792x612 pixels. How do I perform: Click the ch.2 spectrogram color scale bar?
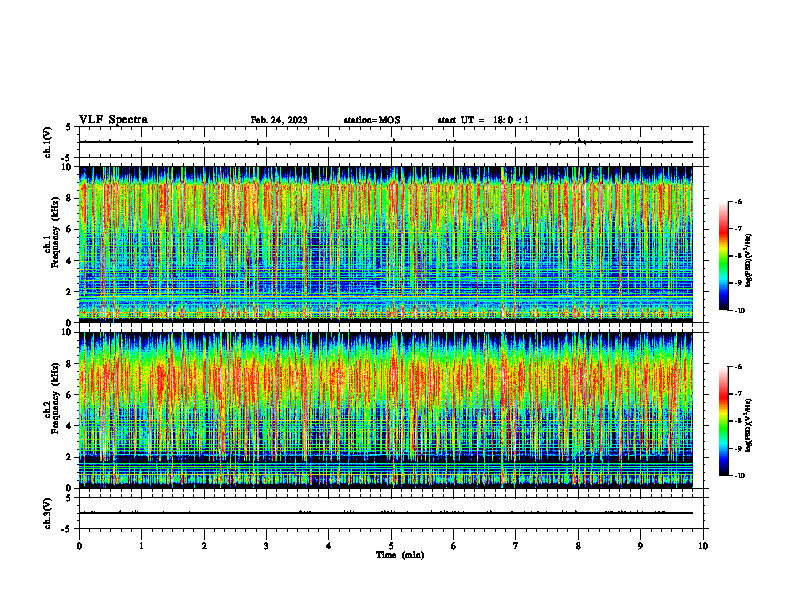pyautogui.click(x=723, y=421)
